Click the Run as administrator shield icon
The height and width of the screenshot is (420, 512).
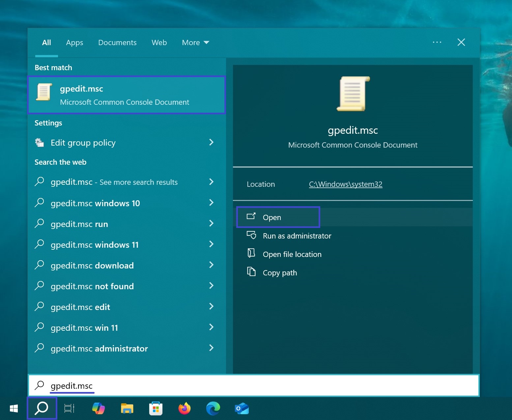(251, 235)
